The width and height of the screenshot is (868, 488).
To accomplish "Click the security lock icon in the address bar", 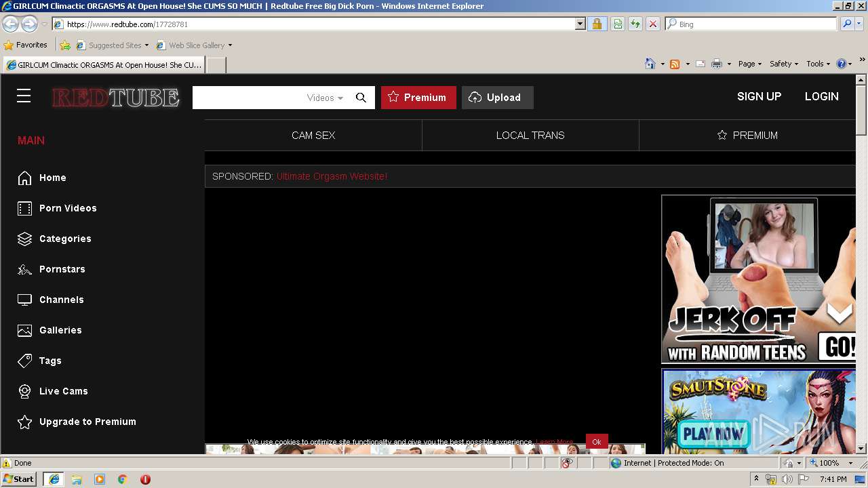I will [x=597, y=24].
